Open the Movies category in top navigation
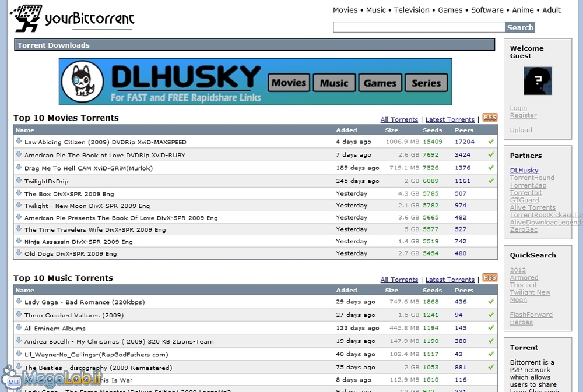 [345, 10]
